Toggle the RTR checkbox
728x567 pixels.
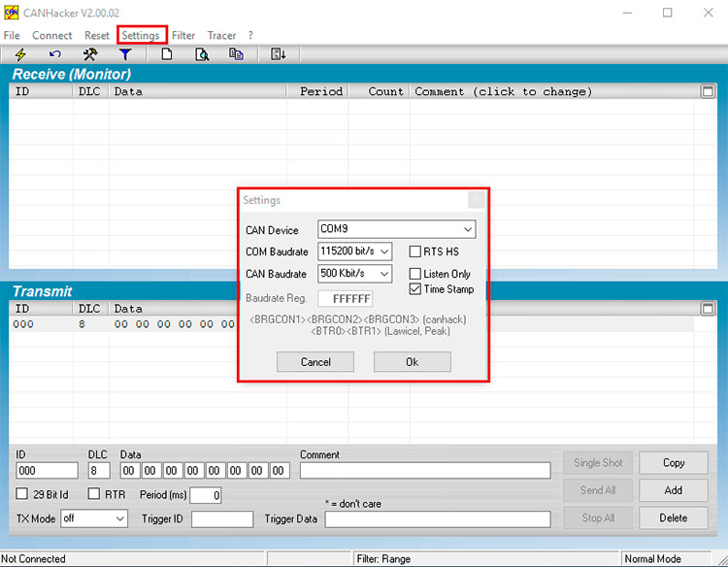(94, 493)
